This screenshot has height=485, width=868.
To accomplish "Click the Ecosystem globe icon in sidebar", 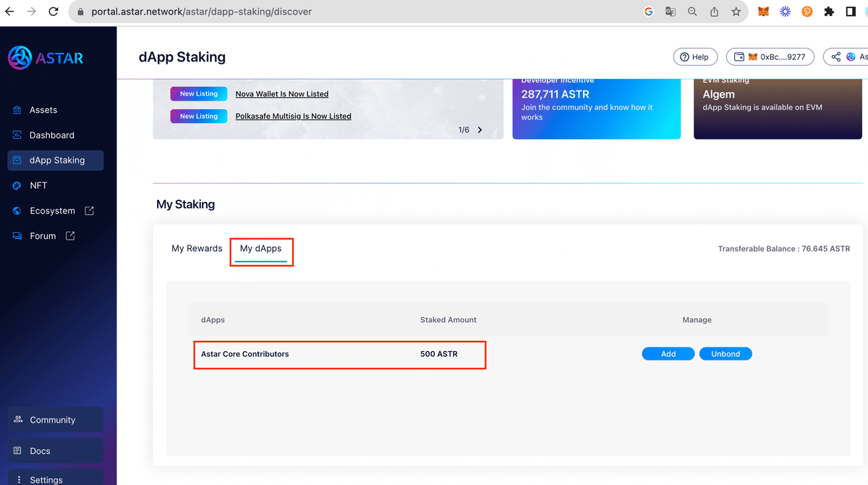I will (x=17, y=211).
